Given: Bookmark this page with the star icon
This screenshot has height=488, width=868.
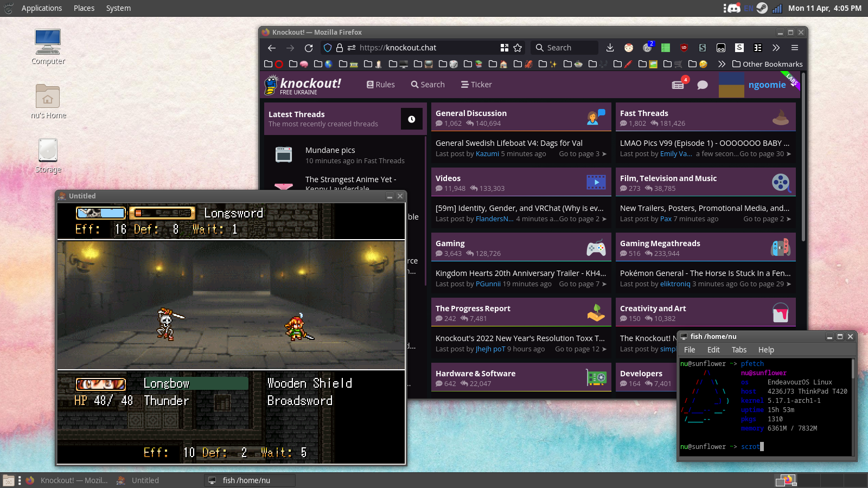Looking at the screenshot, I should click(518, 48).
